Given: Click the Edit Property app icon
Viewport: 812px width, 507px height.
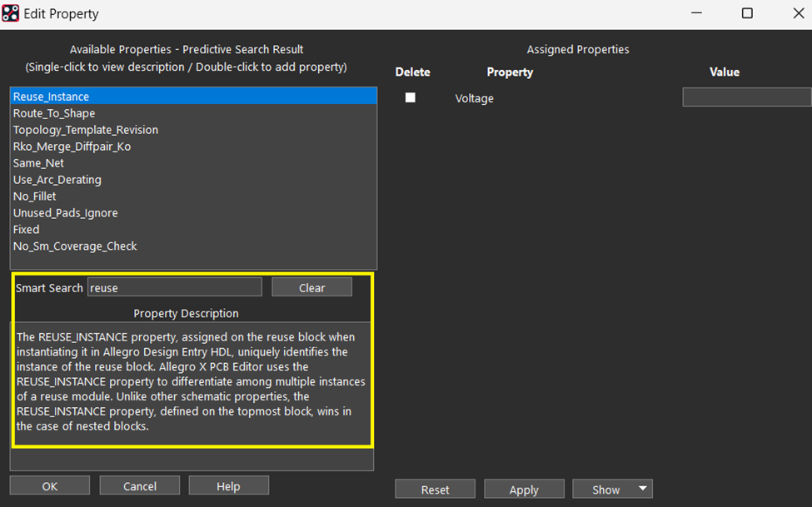Looking at the screenshot, I should [11, 13].
